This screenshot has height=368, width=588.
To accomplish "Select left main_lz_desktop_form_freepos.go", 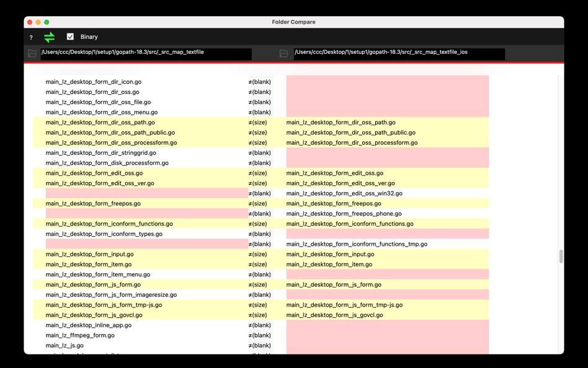I will (x=93, y=204).
